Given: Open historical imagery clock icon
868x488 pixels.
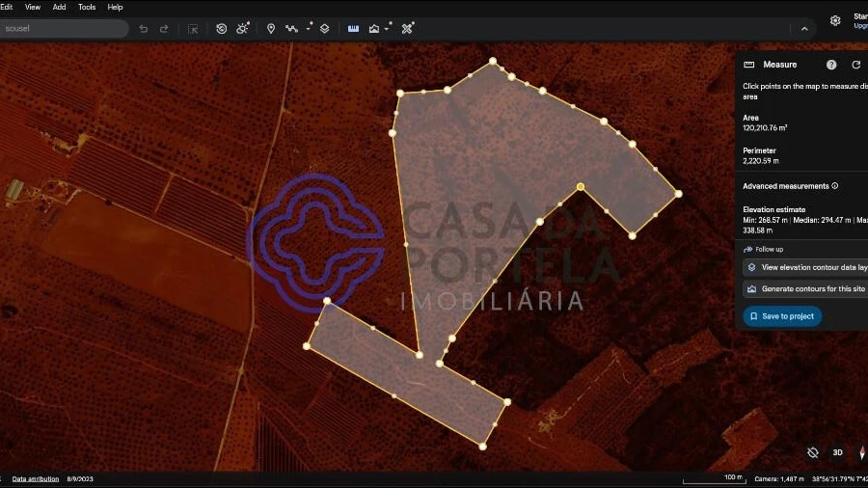Looking at the screenshot, I should (222, 29).
